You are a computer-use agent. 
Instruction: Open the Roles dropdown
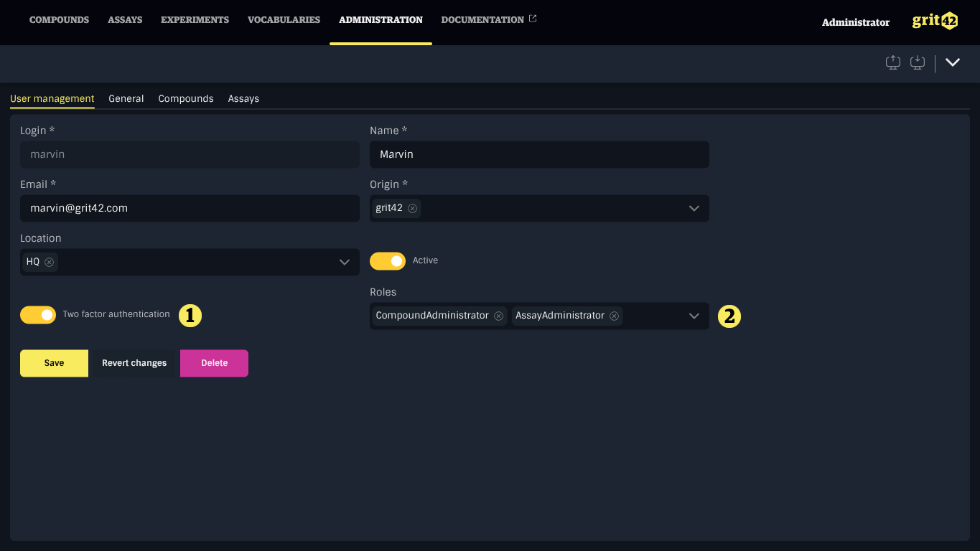(x=694, y=316)
